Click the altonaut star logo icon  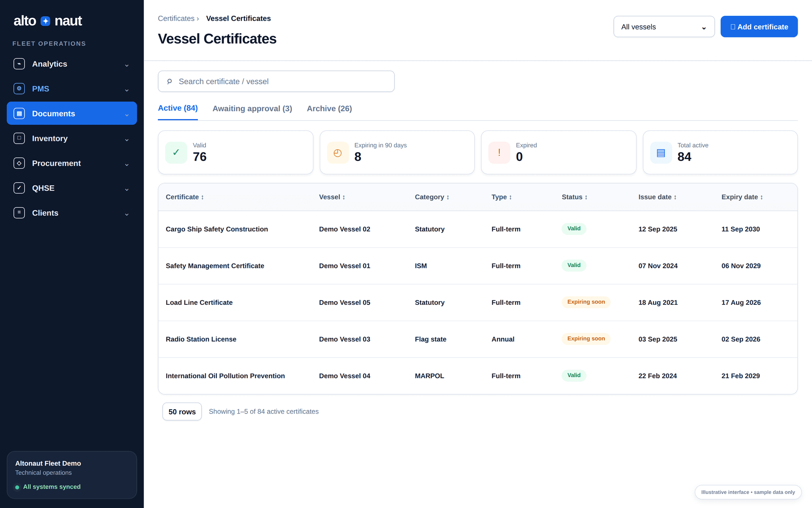[x=46, y=21]
